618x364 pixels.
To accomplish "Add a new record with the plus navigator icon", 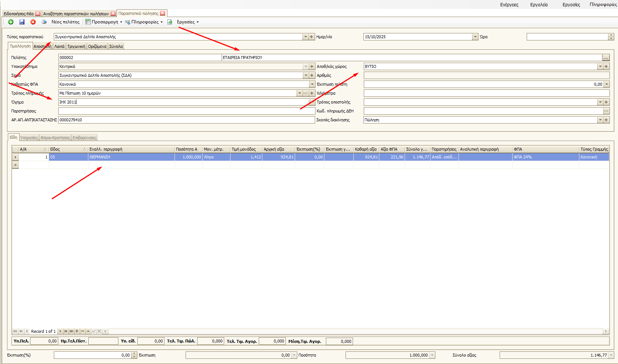I will tap(76, 331).
